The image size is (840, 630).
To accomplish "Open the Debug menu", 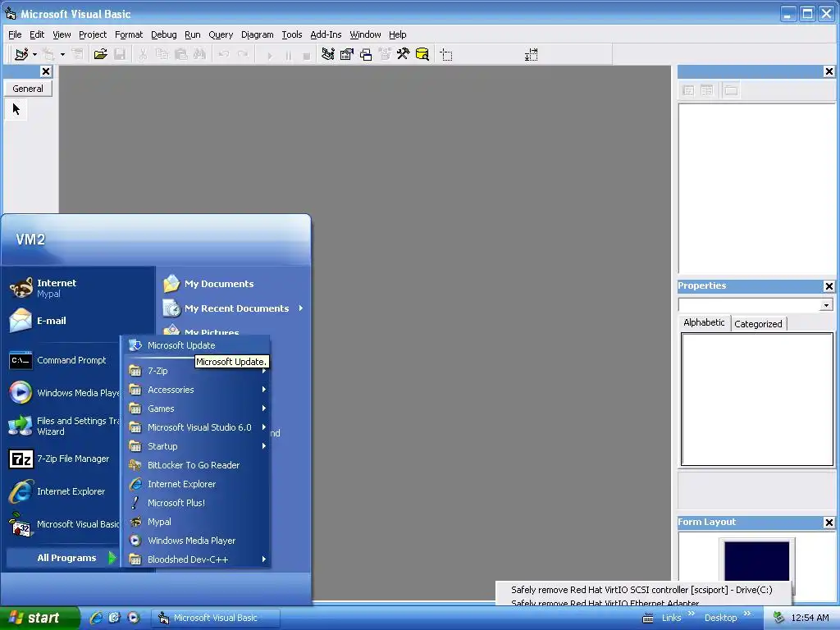I will point(163,34).
